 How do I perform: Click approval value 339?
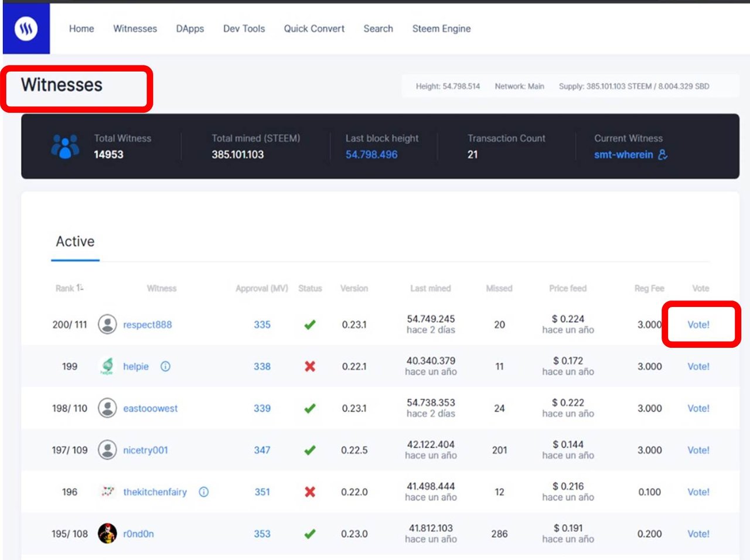pyautogui.click(x=262, y=408)
